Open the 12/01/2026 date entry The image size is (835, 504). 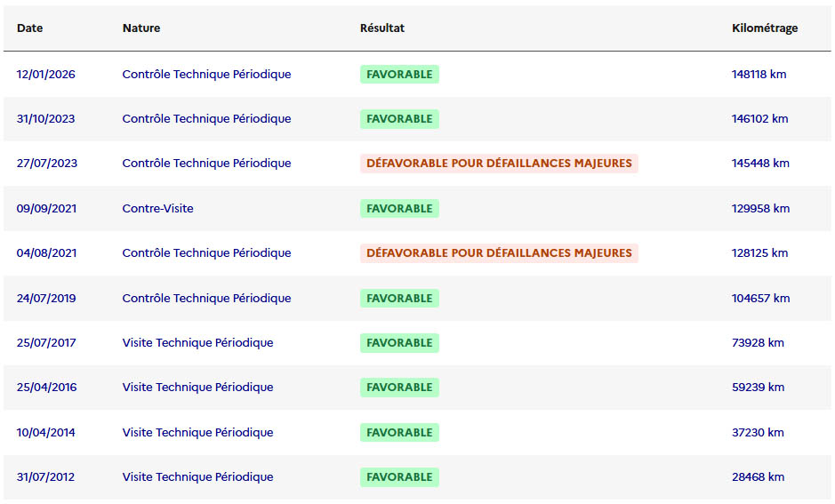pyautogui.click(x=45, y=75)
